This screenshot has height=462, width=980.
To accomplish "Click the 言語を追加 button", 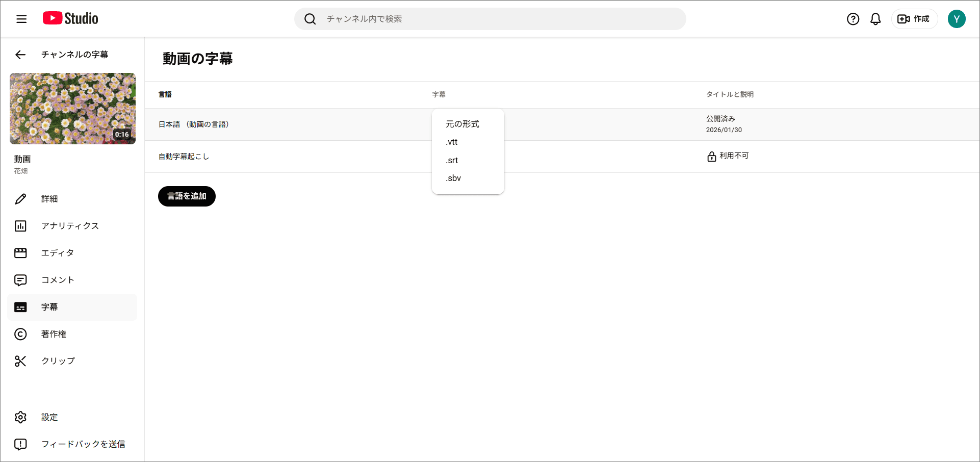I will (187, 196).
